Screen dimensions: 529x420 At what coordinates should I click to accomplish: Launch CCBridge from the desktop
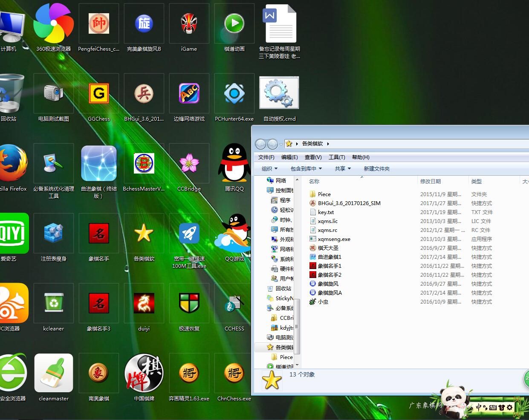[x=189, y=168]
